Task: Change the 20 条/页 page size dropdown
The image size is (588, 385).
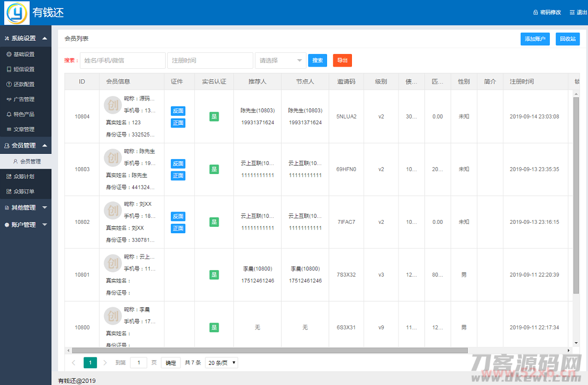Action: 222,363
